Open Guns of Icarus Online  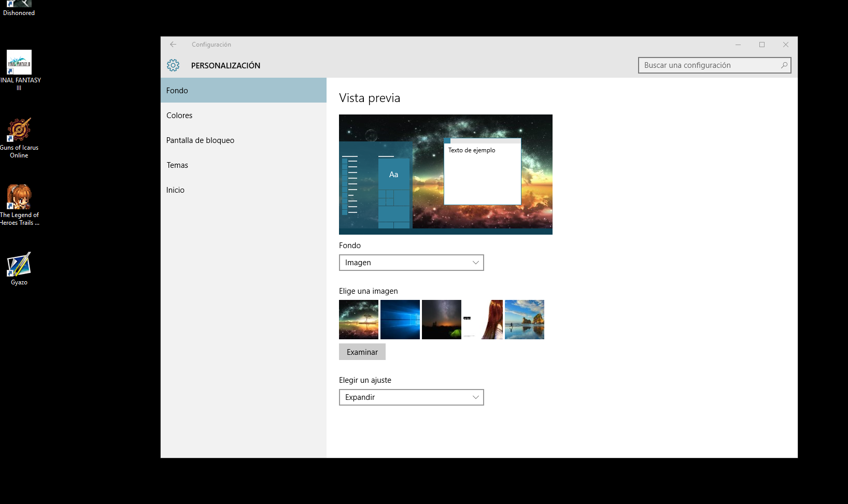(x=19, y=128)
